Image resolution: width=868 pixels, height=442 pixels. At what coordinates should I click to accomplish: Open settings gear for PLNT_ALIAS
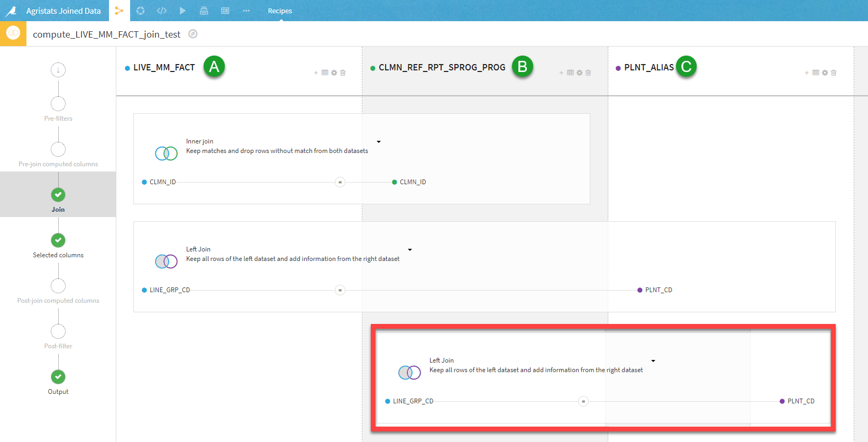click(x=825, y=73)
